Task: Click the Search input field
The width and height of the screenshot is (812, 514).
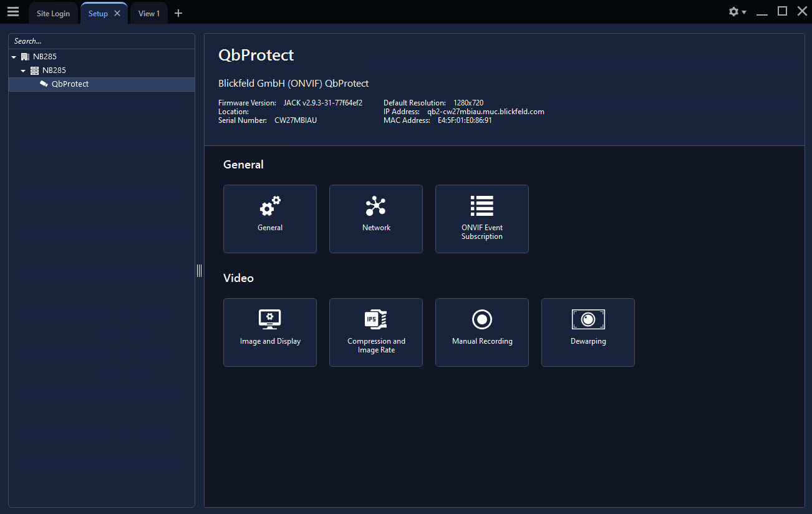Action: (102, 41)
